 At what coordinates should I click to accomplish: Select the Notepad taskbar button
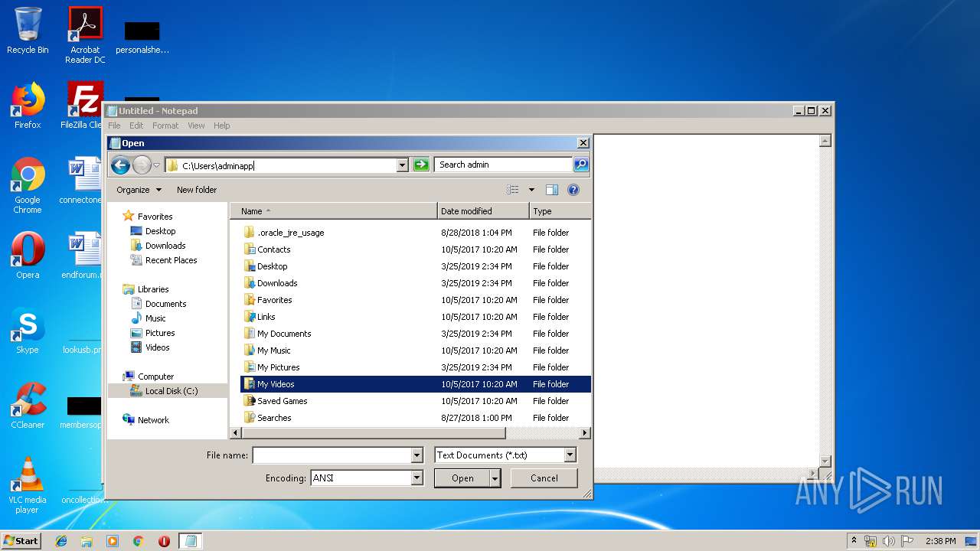(x=190, y=541)
